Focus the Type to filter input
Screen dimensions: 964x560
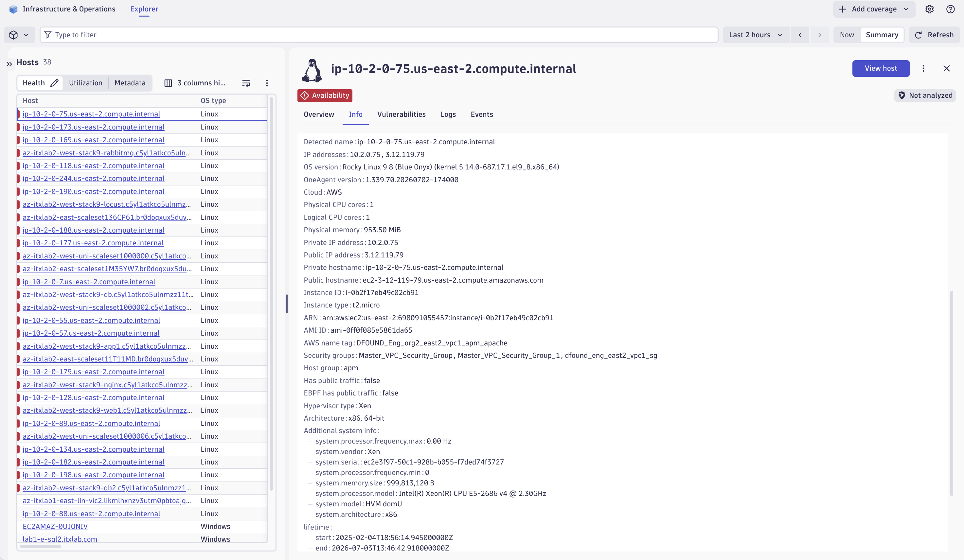[379, 35]
